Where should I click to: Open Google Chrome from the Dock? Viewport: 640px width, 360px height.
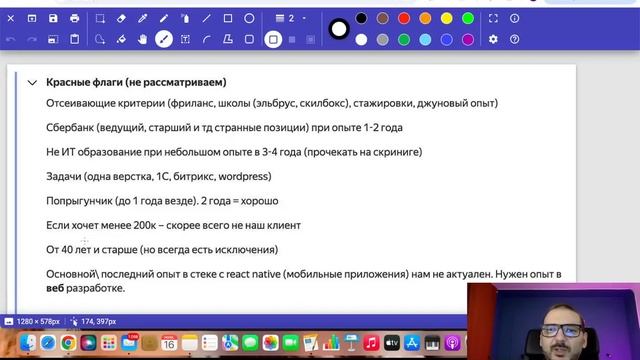tap(68, 343)
